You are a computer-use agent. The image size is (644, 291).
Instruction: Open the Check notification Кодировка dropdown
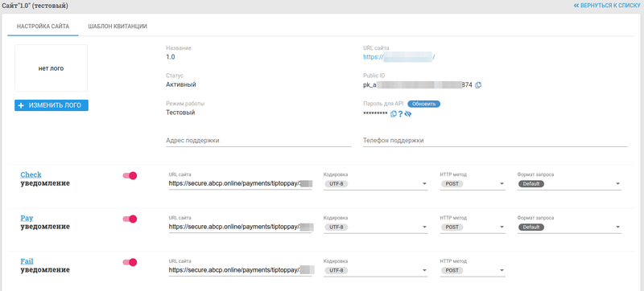pyautogui.click(x=375, y=184)
